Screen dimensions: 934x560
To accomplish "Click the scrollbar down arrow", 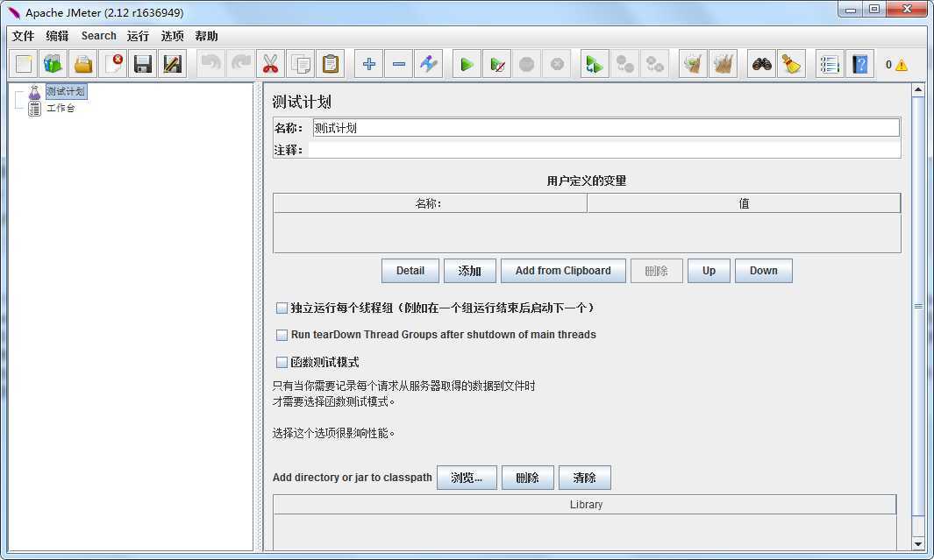I will (918, 544).
